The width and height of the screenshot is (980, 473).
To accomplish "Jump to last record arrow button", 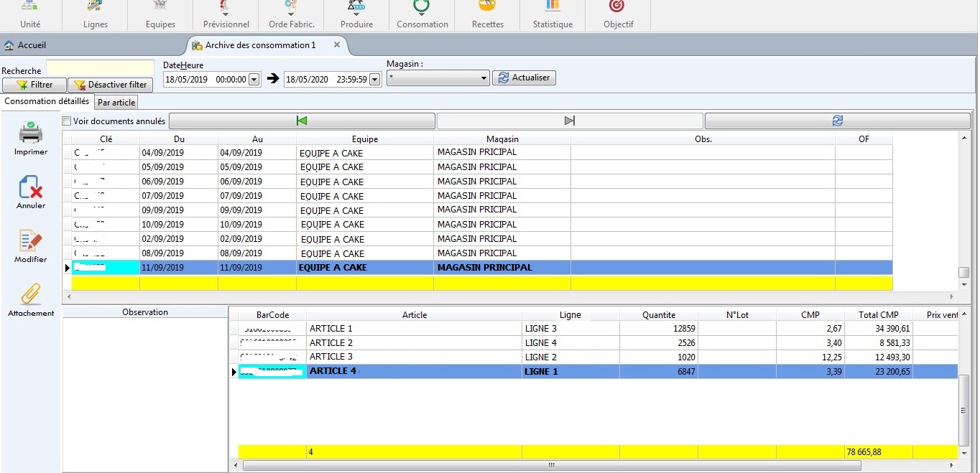I will click(570, 121).
